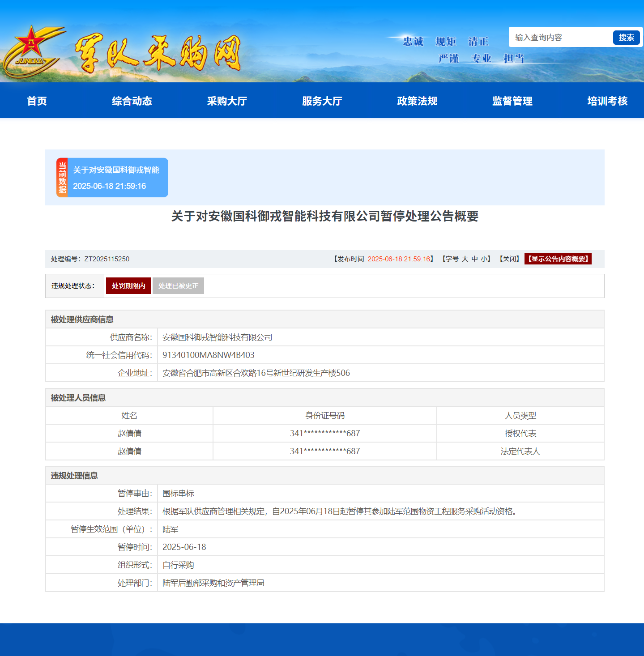Open the 政策法规 section

pyautogui.click(x=417, y=101)
